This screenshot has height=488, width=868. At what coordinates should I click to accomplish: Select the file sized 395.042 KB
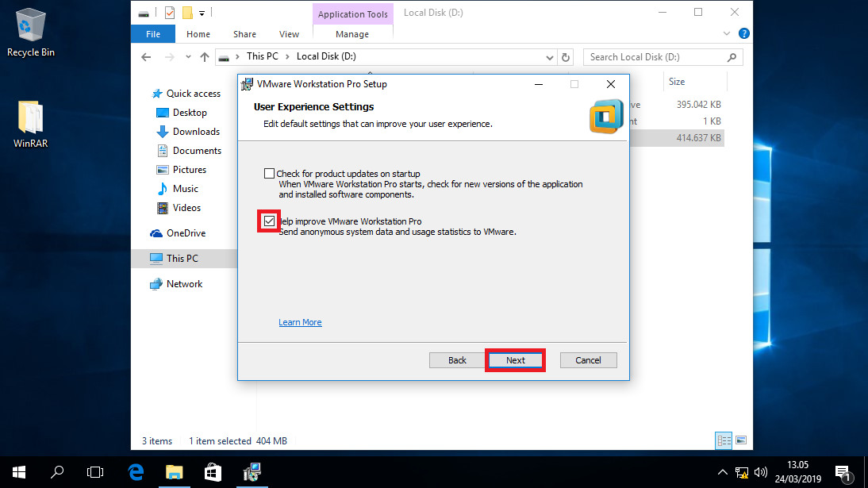(699, 105)
